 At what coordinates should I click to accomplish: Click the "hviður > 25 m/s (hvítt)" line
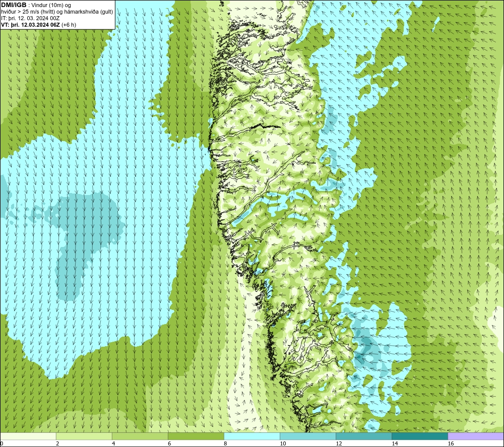point(28,12)
